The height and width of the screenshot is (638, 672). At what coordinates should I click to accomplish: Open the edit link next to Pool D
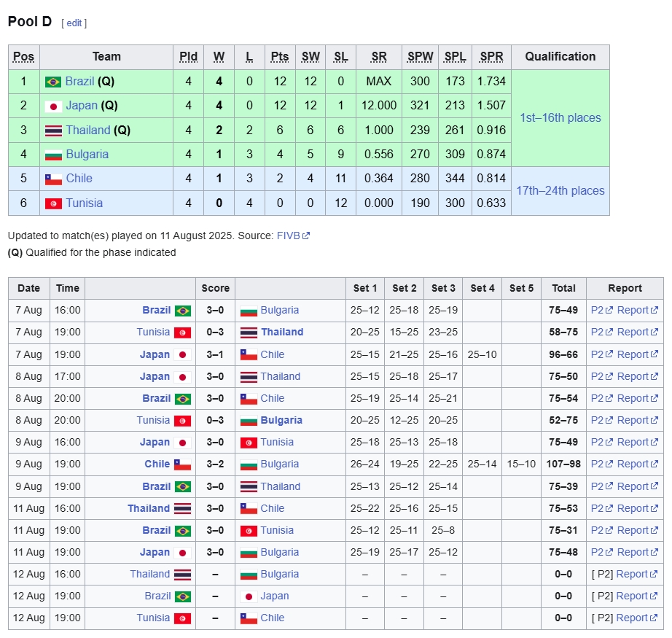[x=74, y=23]
